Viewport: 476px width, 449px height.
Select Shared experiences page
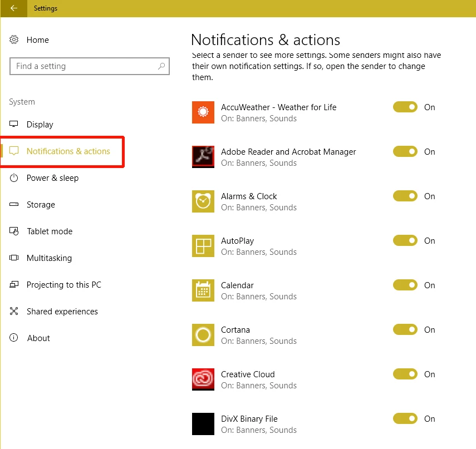pyautogui.click(x=62, y=311)
